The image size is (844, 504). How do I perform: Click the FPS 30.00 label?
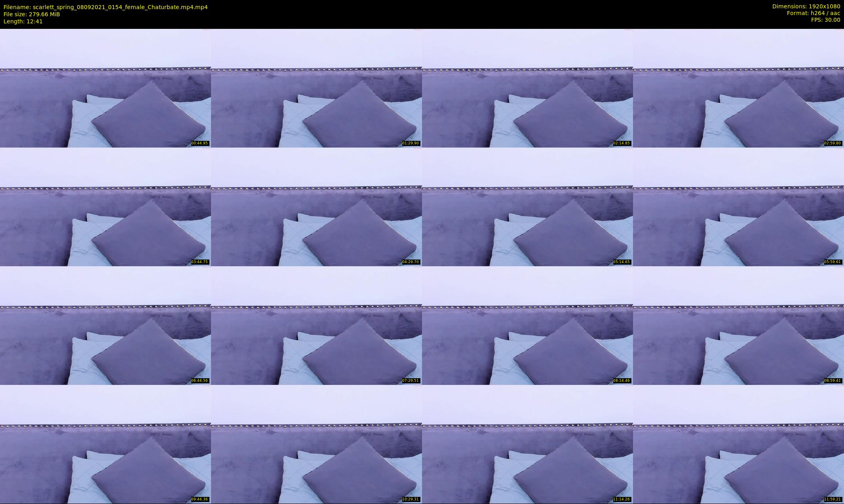point(825,20)
